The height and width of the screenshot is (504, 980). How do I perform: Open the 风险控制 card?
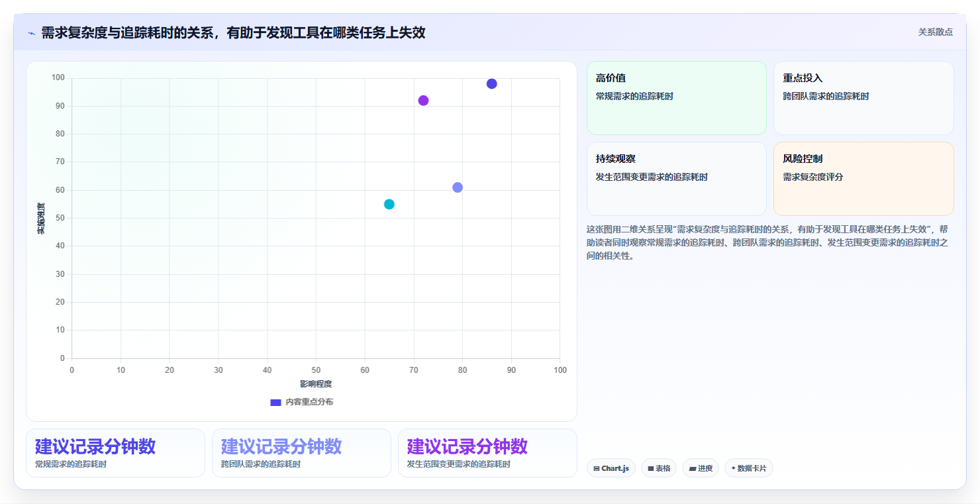coord(863,179)
